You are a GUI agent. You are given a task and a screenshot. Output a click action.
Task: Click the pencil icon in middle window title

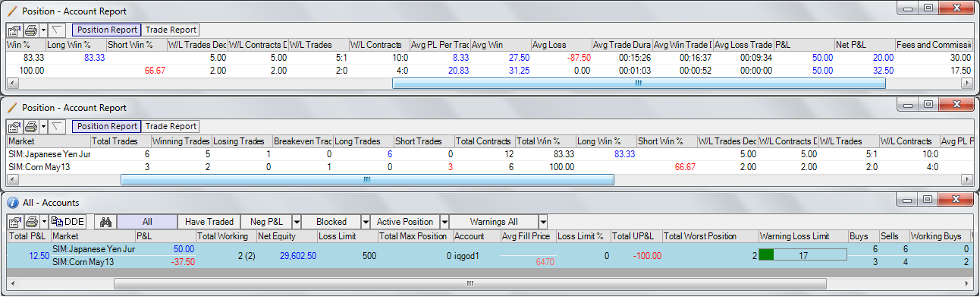pos(11,108)
